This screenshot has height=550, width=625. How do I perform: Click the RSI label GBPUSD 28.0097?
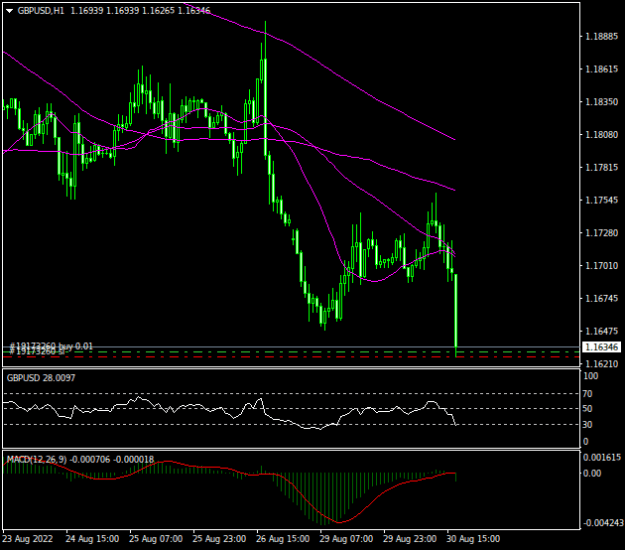click(x=41, y=378)
